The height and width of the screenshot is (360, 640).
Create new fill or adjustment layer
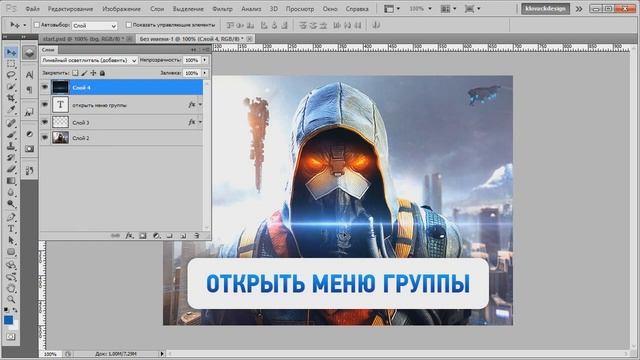click(x=156, y=236)
